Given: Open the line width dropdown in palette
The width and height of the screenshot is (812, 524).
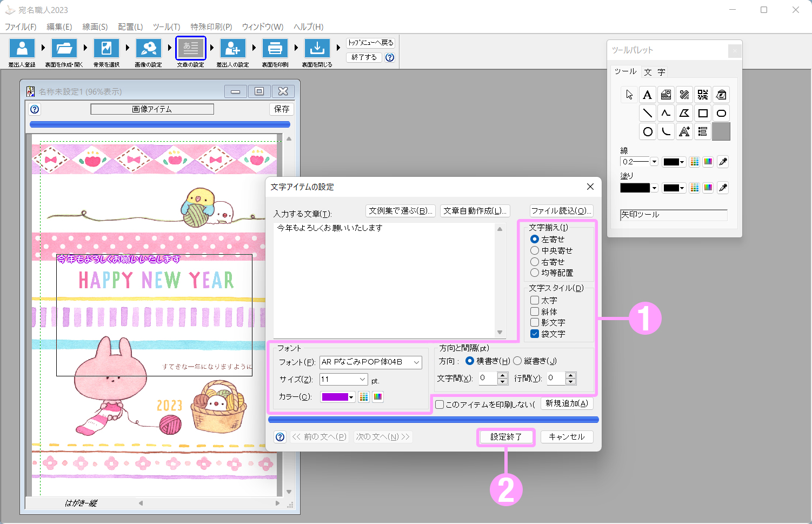Looking at the screenshot, I should [x=654, y=162].
